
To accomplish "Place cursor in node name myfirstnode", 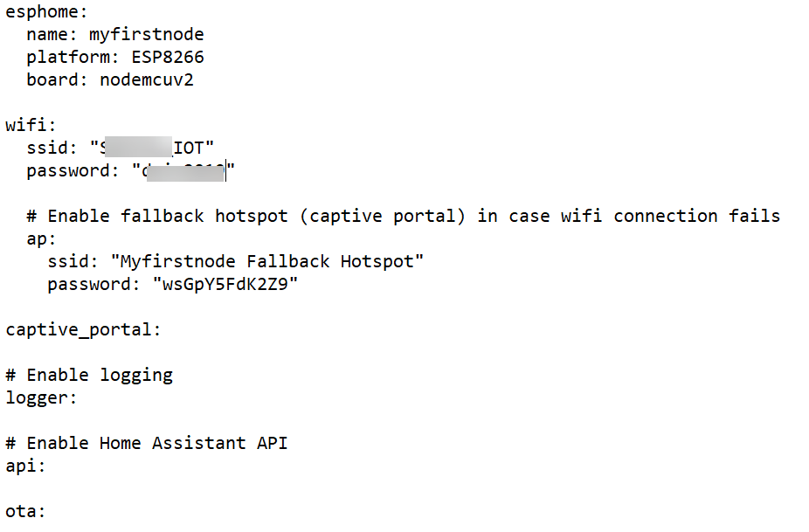I will click(146, 36).
